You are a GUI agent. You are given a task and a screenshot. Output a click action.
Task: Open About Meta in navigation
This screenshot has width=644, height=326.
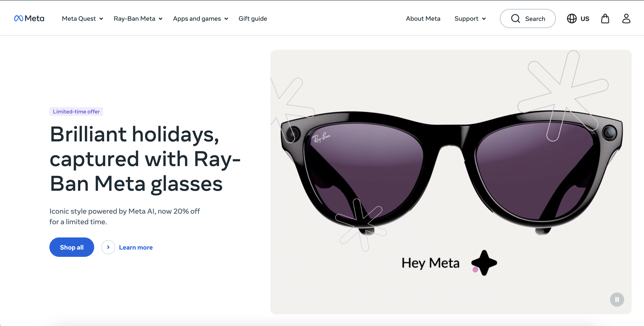[x=423, y=19]
